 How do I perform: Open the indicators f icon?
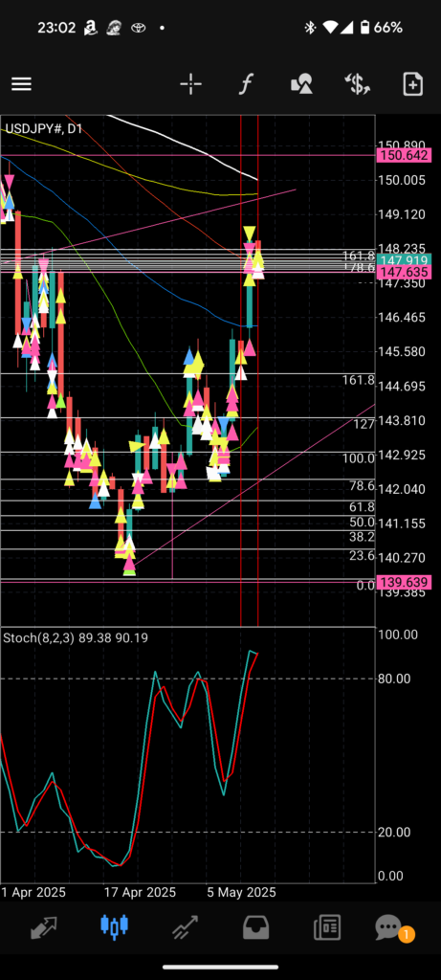pyautogui.click(x=246, y=84)
